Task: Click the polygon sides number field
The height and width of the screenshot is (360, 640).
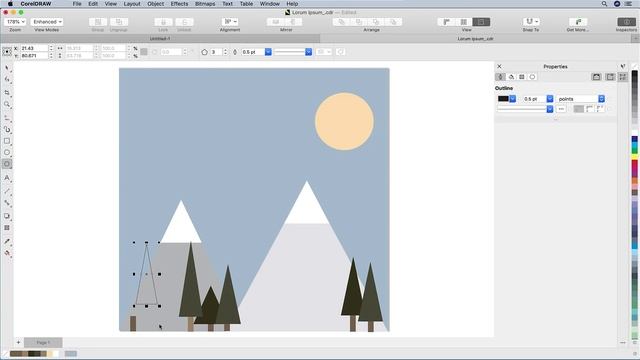Action: (216, 52)
